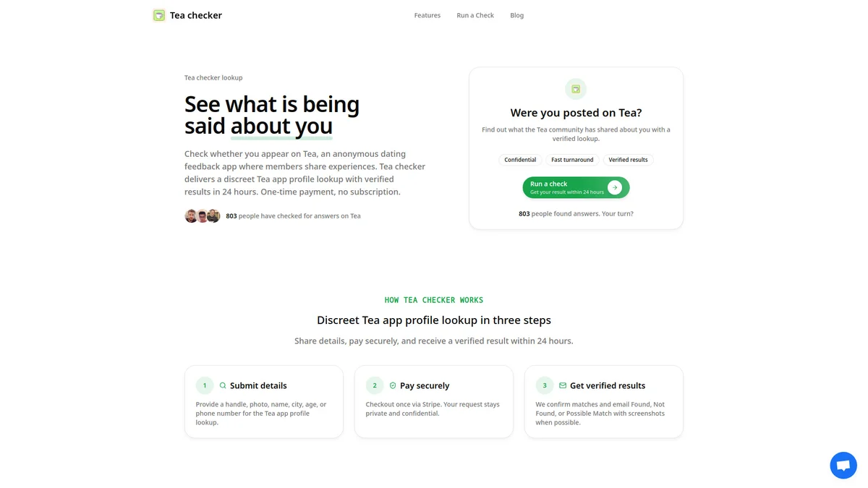The height and width of the screenshot is (488, 868).
Task: Click the envelope icon beside Get verified results
Action: click(x=563, y=385)
